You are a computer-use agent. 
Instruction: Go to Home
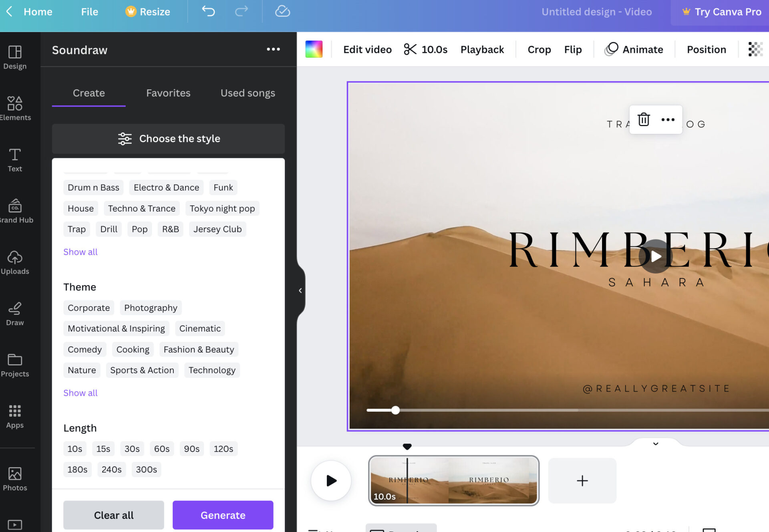click(x=38, y=12)
